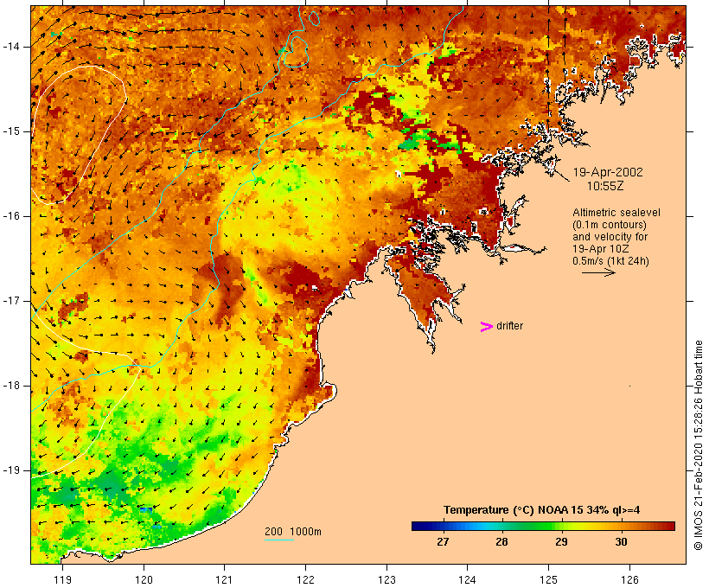709x588 pixels.
Task: Click the longitude axis label '119'
Action: (x=62, y=579)
